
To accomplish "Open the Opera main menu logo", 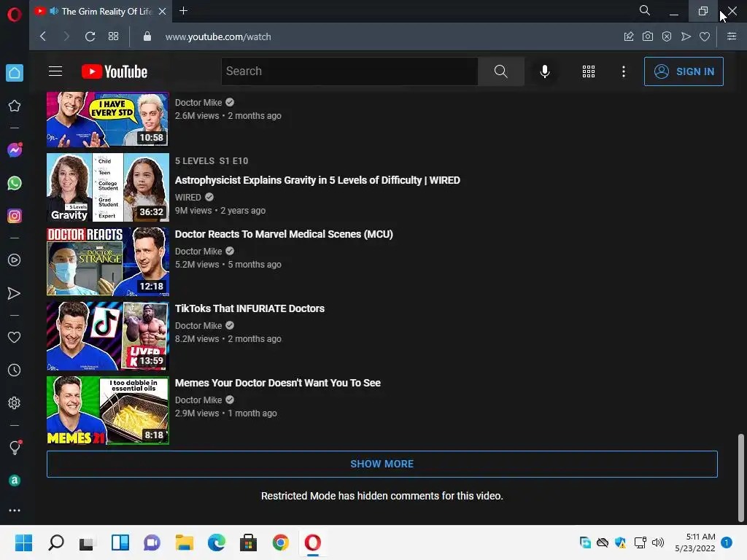I will click(x=15, y=15).
